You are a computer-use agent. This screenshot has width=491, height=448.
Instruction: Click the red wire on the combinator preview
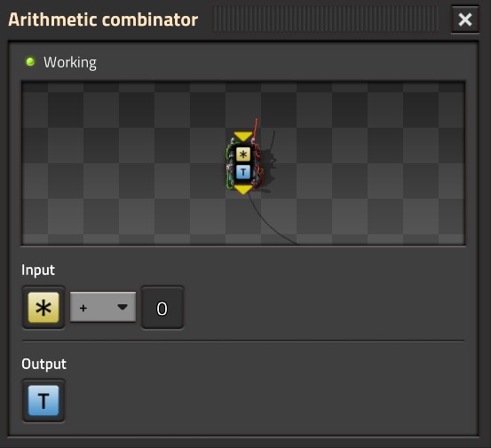click(256, 130)
